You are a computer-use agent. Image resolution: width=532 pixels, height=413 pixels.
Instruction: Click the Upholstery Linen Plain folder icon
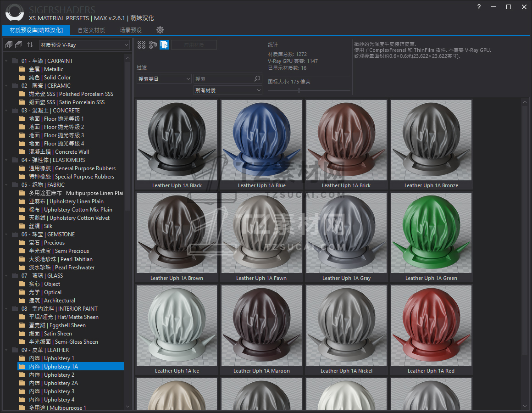tap(22, 201)
